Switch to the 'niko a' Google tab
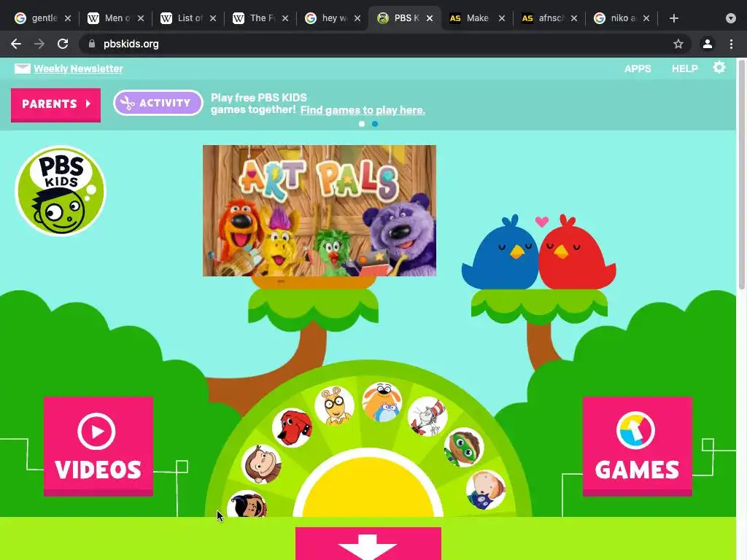The height and width of the screenshot is (560, 747). click(622, 18)
